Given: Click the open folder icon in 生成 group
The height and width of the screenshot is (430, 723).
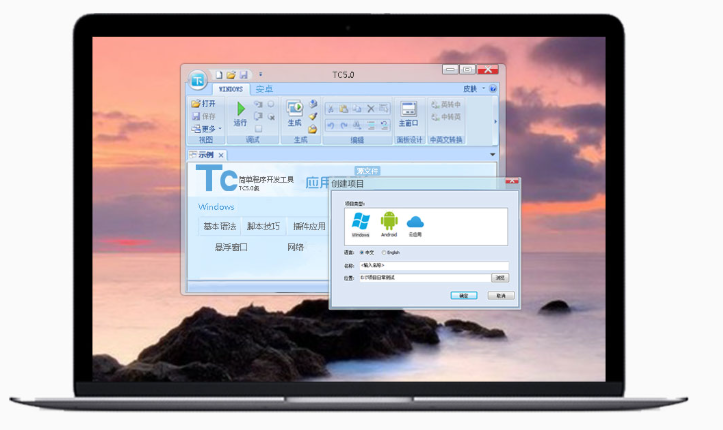Looking at the screenshot, I should [313, 130].
